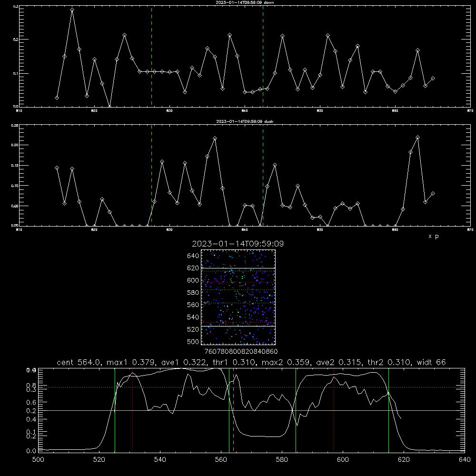Click the 580 label on the bottom plot x-axis
The image size is (476, 476).
pos(282,460)
